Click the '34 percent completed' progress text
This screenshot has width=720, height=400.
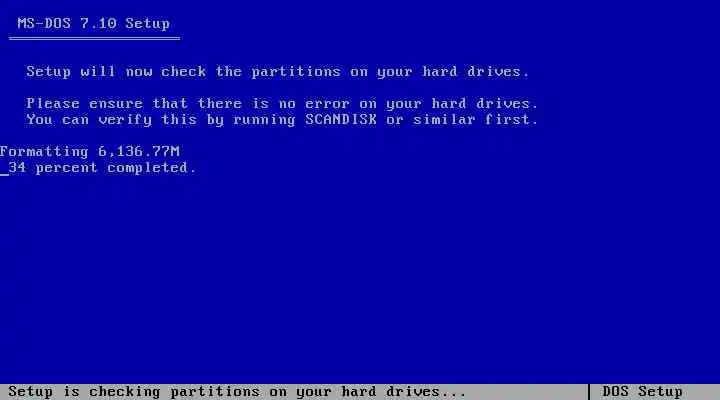tap(102, 168)
